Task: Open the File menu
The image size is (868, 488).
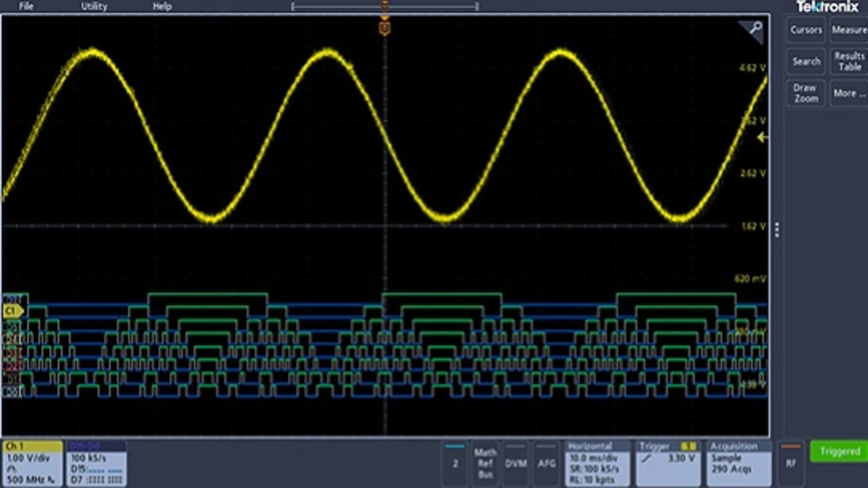Action: coord(26,6)
